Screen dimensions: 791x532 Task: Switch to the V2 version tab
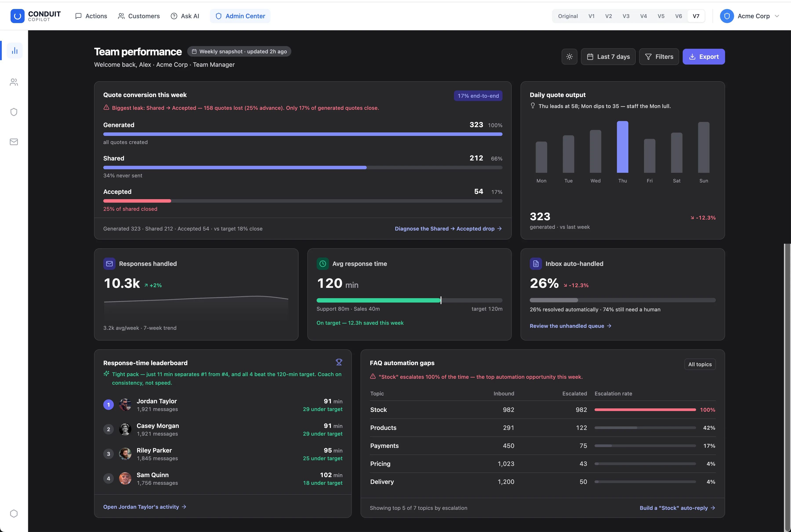(608, 16)
